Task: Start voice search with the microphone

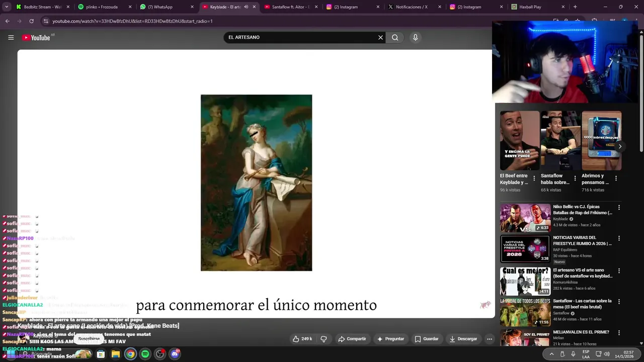Action: click(x=415, y=37)
